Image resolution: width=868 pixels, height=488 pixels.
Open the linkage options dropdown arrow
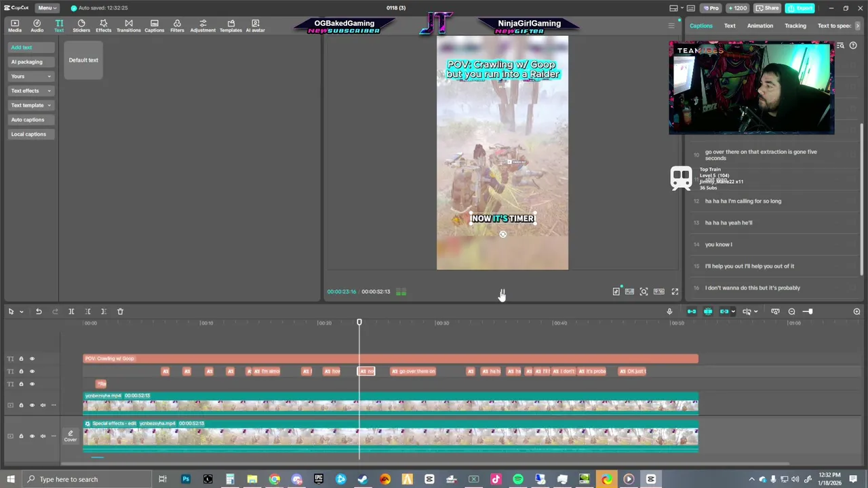tap(732, 312)
